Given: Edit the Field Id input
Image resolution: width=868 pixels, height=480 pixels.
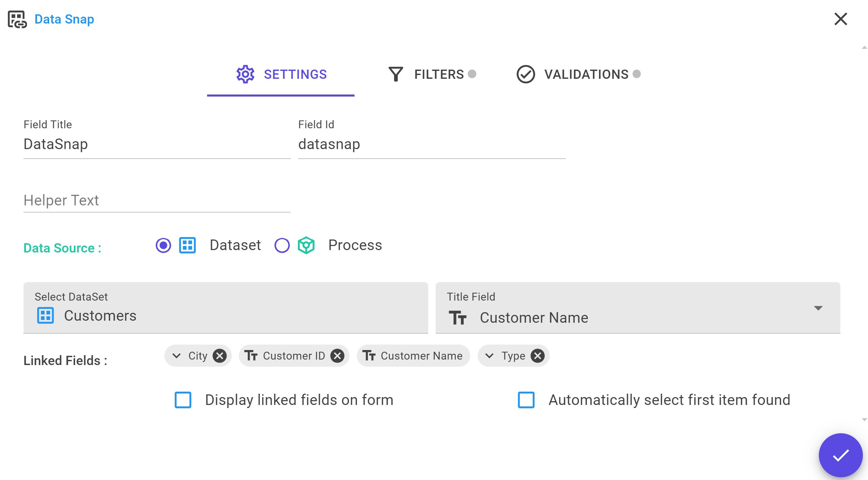Looking at the screenshot, I should [x=432, y=144].
